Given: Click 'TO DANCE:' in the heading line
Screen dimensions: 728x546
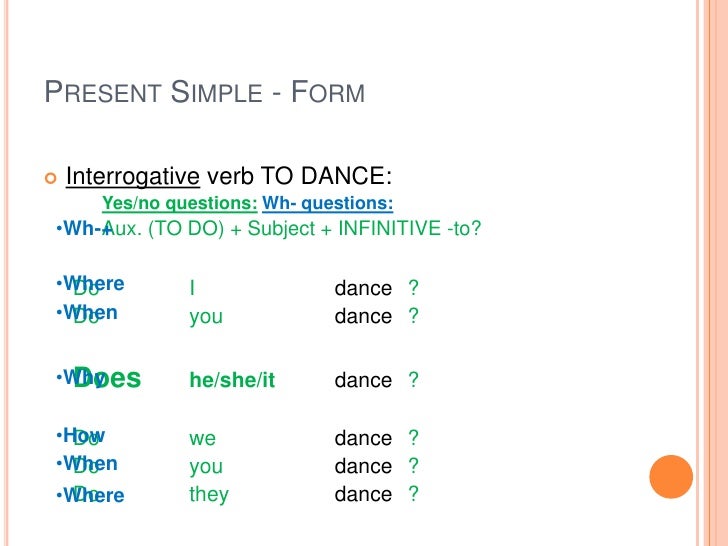Looking at the screenshot, I should (326, 176).
